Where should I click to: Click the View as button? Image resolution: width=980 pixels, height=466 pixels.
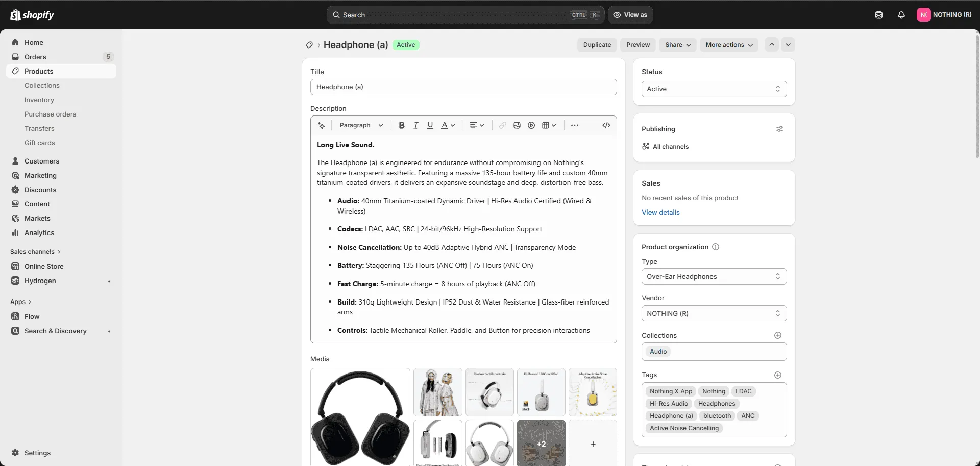click(x=630, y=15)
